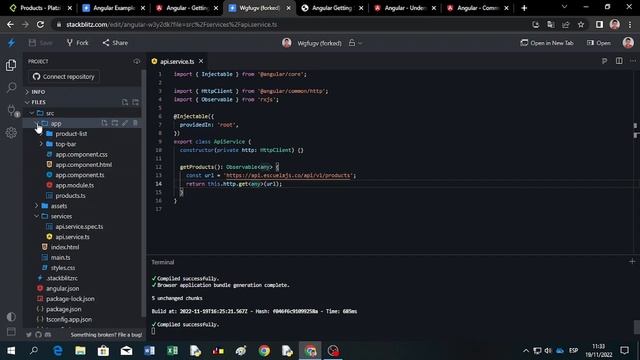Close the api.service.ts editor tab
Viewport: 640px width, 360px height.
pos(201,61)
